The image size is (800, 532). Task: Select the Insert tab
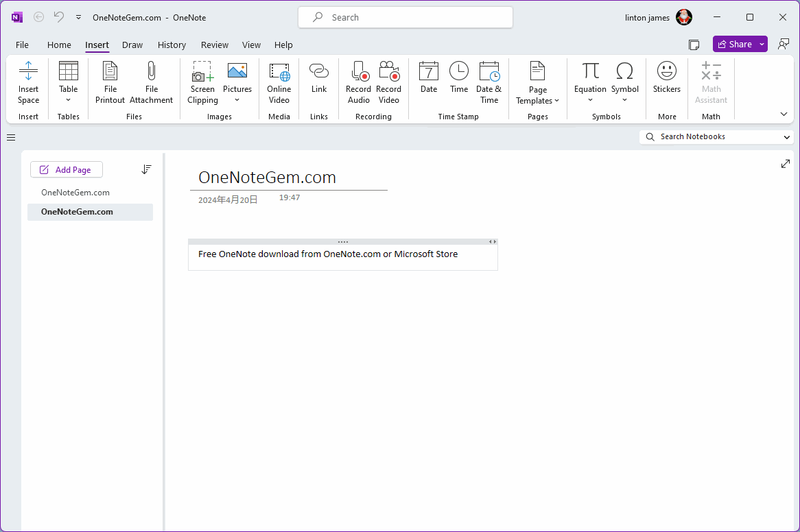(97, 45)
